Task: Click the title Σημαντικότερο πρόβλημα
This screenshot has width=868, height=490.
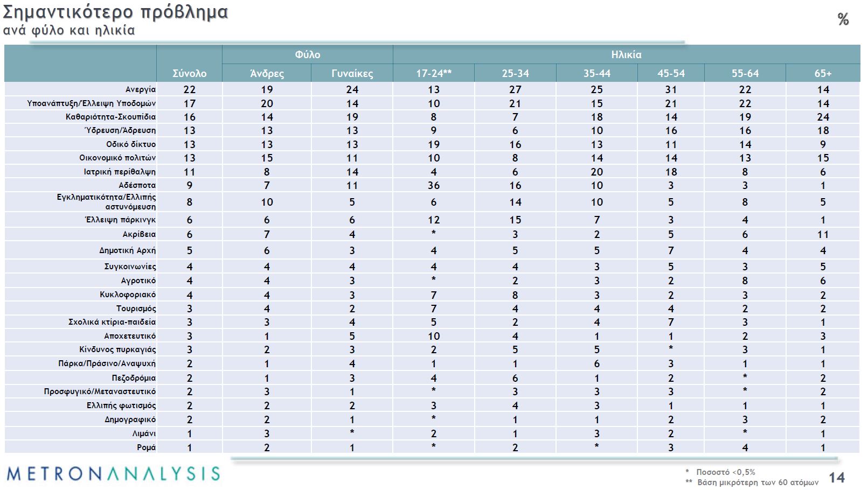Action: [x=115, y=12]
